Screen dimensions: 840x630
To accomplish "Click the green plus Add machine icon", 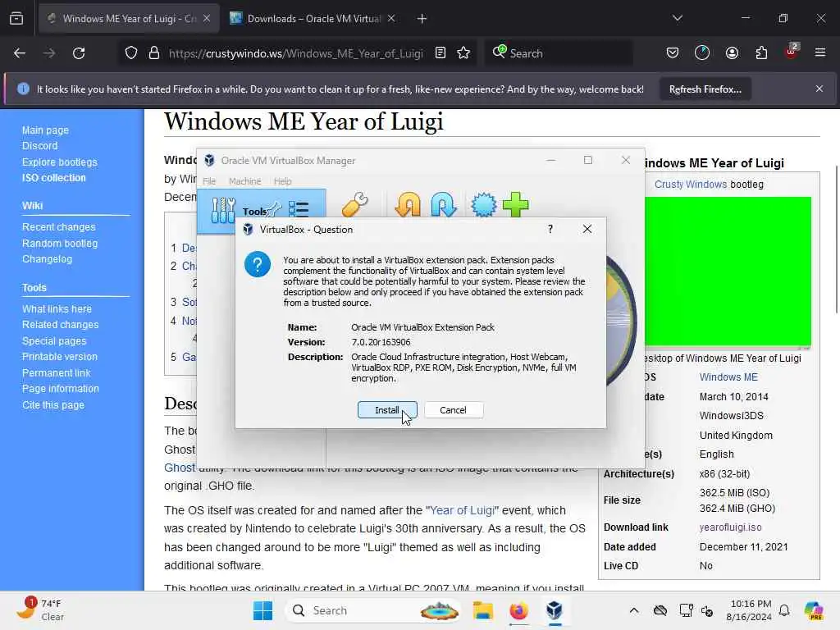I will point(516,204).
